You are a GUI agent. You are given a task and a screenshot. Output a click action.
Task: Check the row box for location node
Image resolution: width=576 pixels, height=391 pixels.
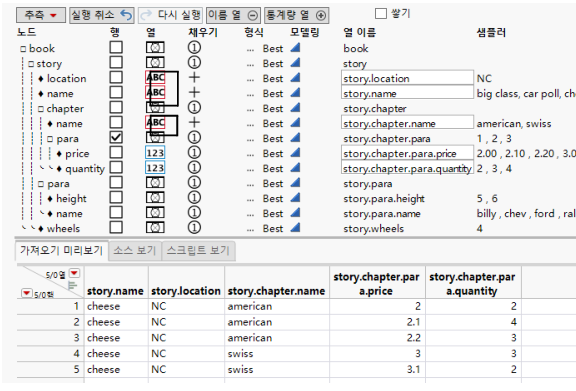click(x=116, y=77)
